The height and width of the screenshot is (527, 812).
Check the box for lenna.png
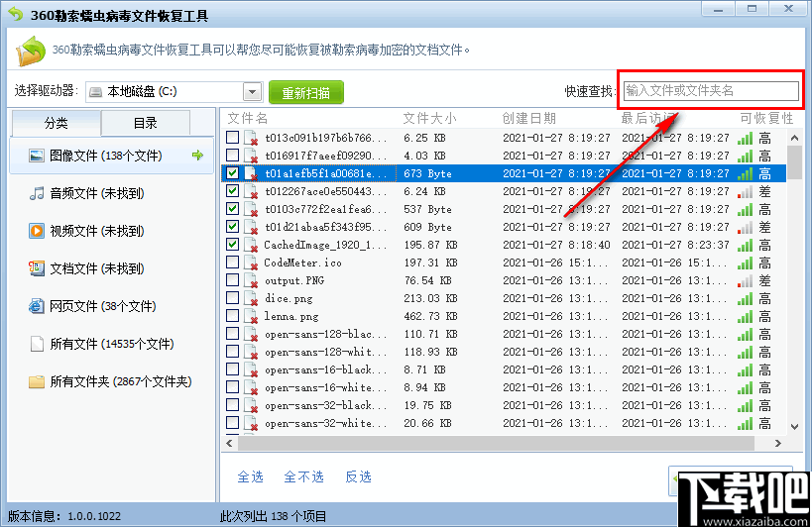tap(233, 315)
